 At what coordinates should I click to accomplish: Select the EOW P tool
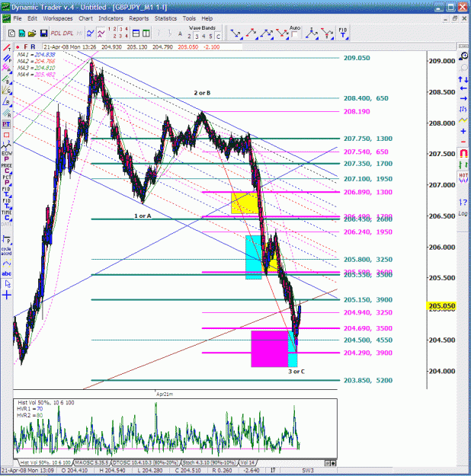coord(6,156)
